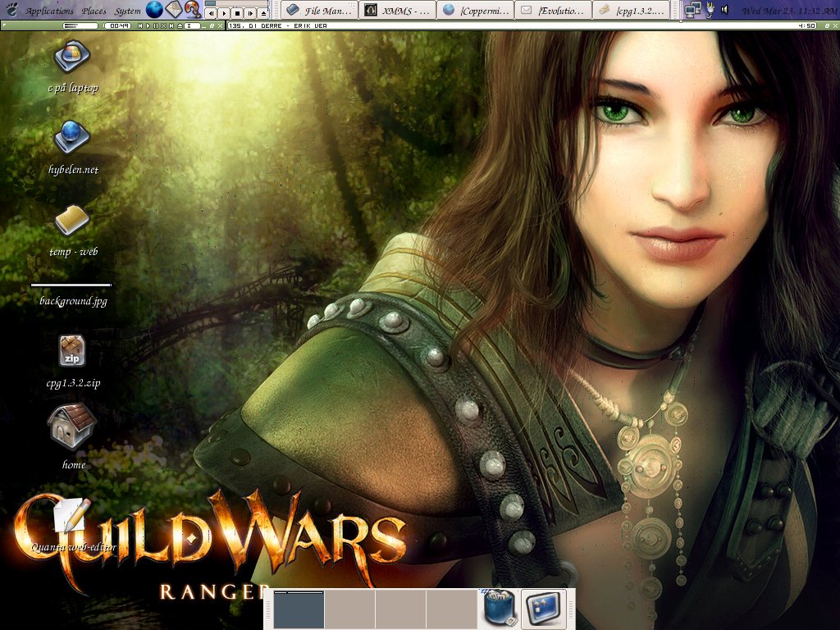Click XMMS windowshade pause button
Image resolution: width=840 pixels, height=630 pixels.
tap(156, 25)
